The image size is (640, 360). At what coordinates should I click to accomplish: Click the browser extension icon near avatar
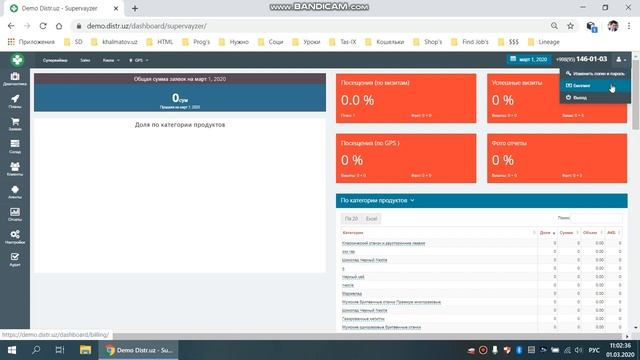pos(591,26)
